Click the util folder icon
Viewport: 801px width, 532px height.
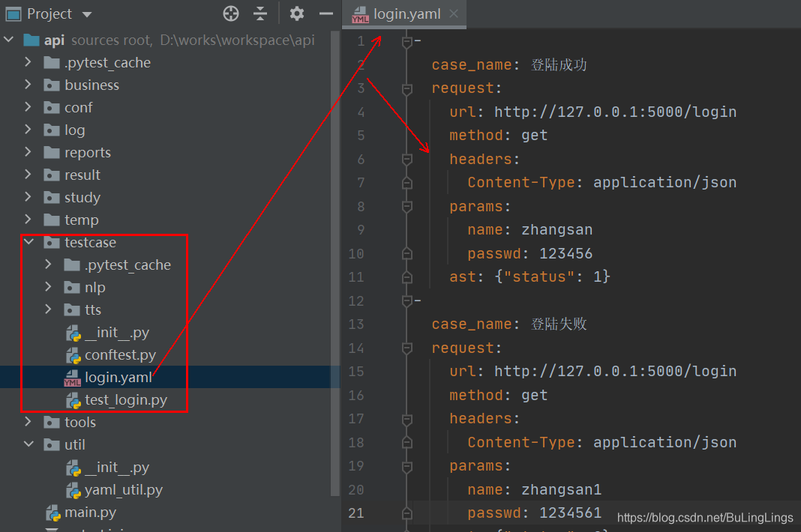tap(52, 444)
